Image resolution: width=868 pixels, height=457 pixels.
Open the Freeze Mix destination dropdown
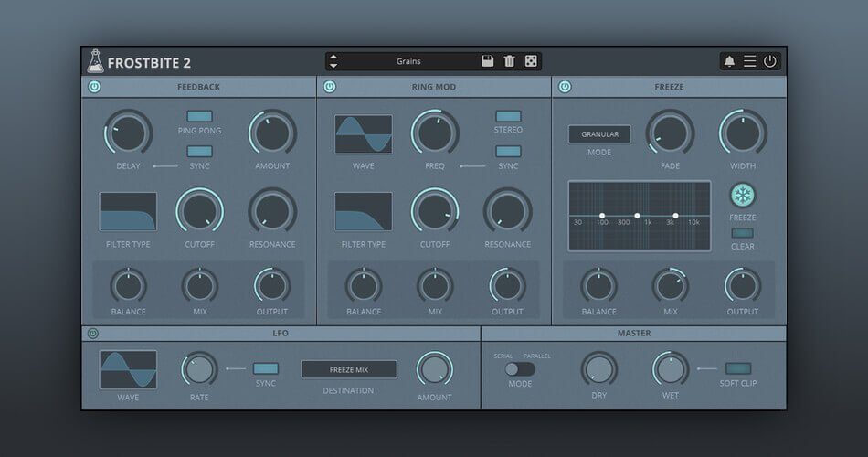[349, 369]
